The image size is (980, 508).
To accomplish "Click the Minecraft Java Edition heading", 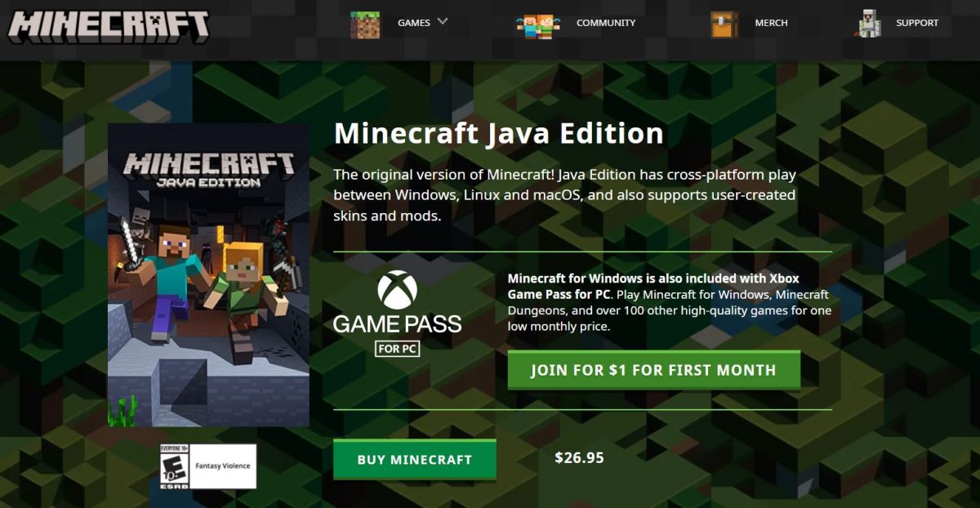I will 498,134.
